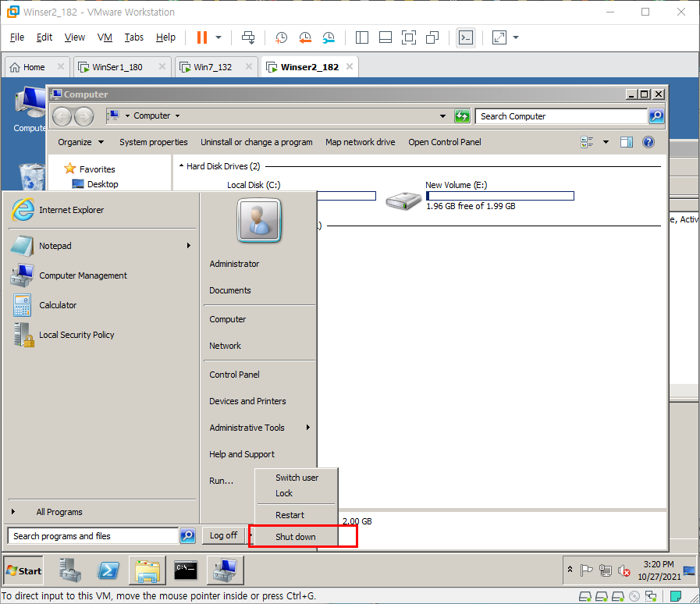The height and width of the screenshot is (604, 700).
Task: Expand All Programs
Action: (59, 512)
